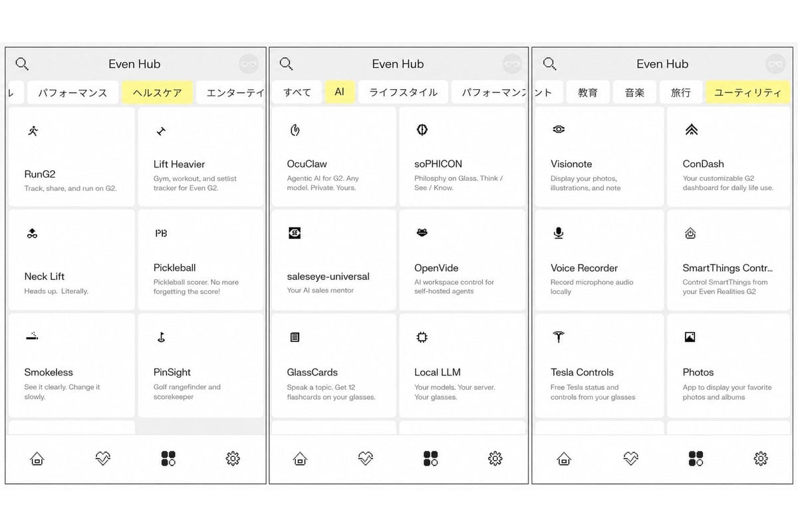The image size is (798, 532).
Task: Open the Tesla Controls app title
Action: point(583,372)
